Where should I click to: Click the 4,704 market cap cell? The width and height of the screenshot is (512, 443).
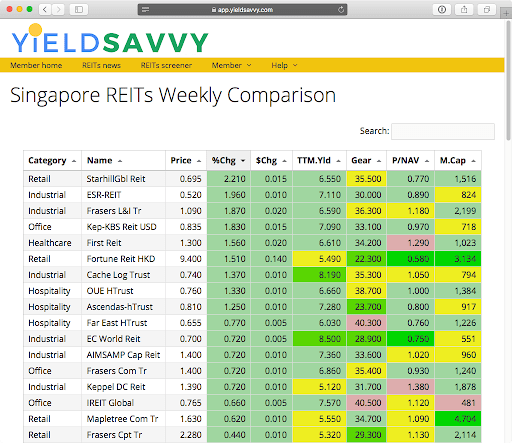pyautogui.click(x=458, y=419)
